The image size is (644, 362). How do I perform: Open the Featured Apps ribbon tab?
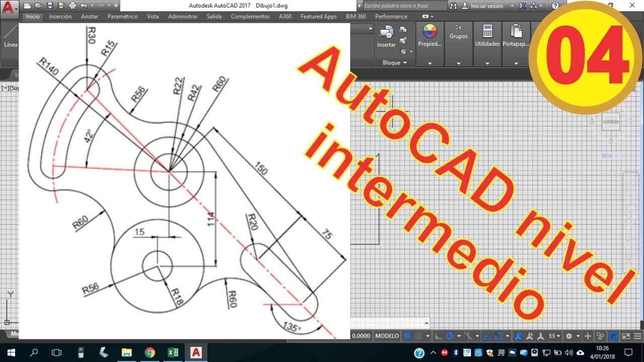[x=318, y=17]
